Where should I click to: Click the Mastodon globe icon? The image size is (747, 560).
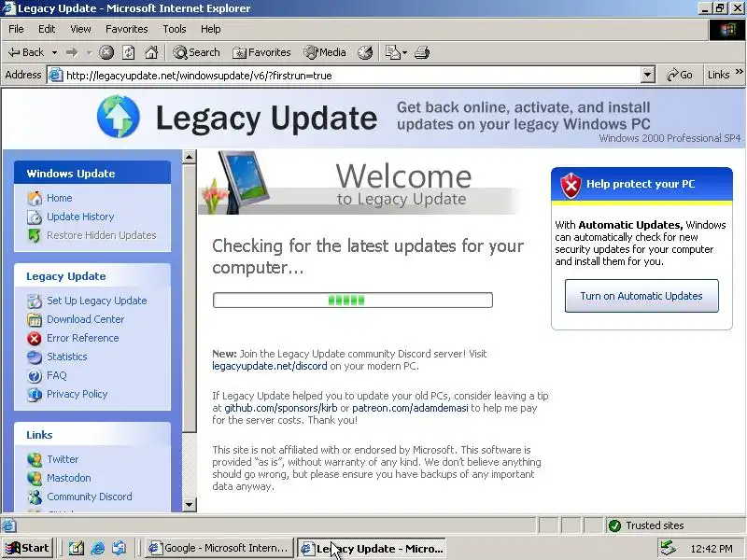click(x=35, y=478)
